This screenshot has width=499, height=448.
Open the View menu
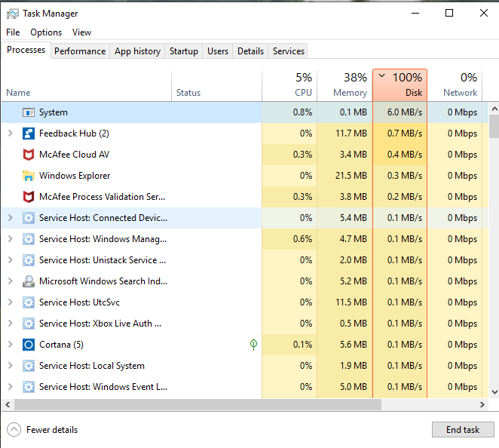click(x=81, y=32)
